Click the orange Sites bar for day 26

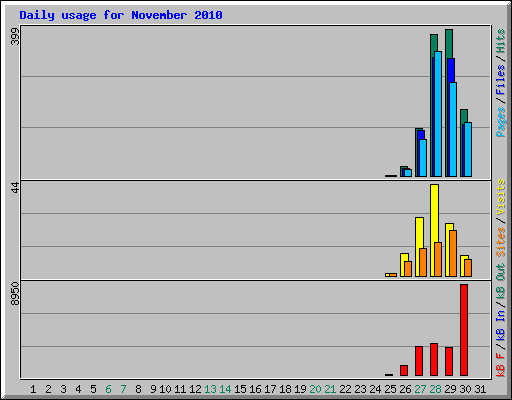coord(408,269)
